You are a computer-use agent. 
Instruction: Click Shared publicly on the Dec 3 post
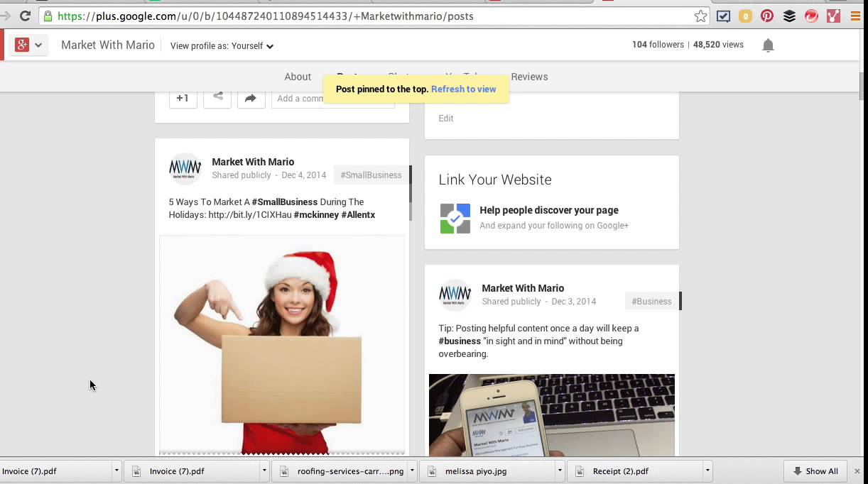coord(511,302)
